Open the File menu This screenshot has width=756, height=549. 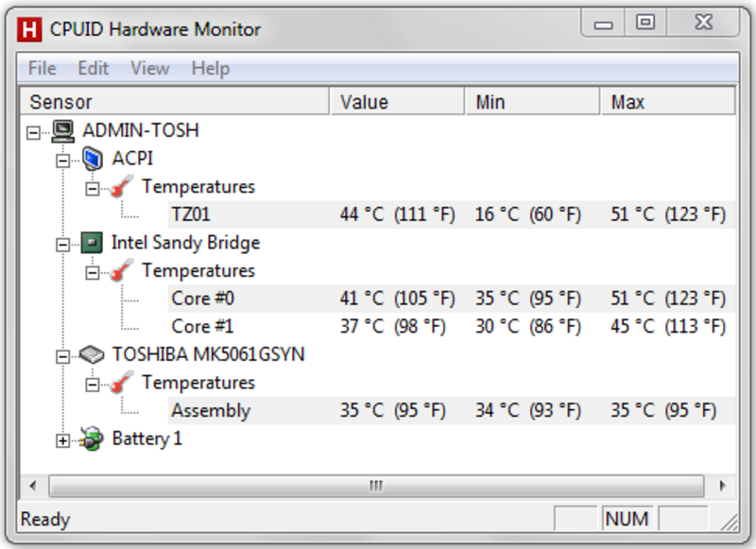tap(42, 68)
